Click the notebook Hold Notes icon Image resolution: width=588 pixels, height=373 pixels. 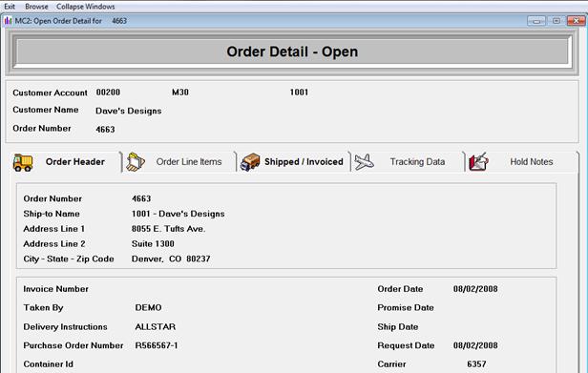point(478,162)
